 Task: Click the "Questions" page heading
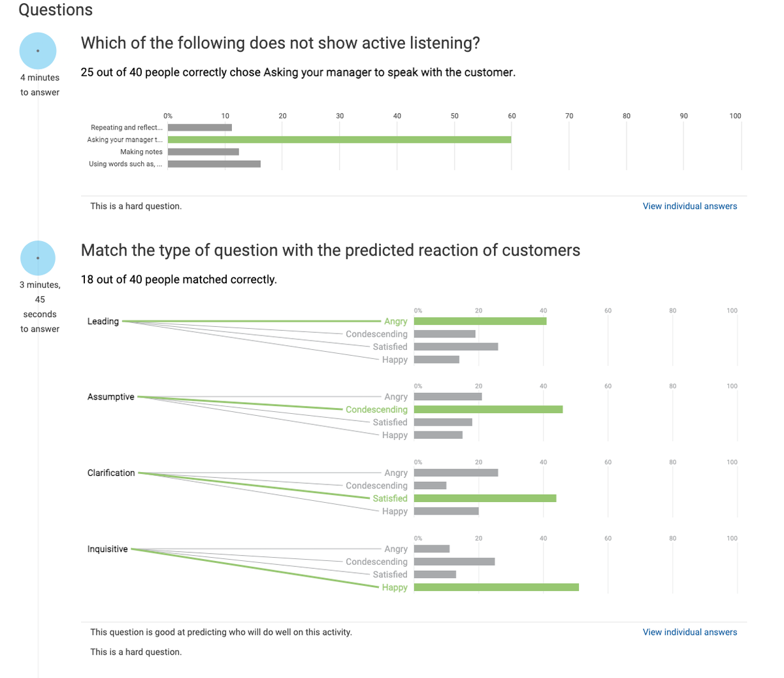55,10
